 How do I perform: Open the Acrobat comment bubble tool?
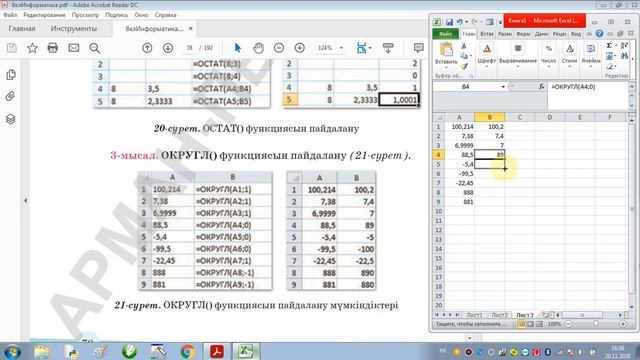418,48
